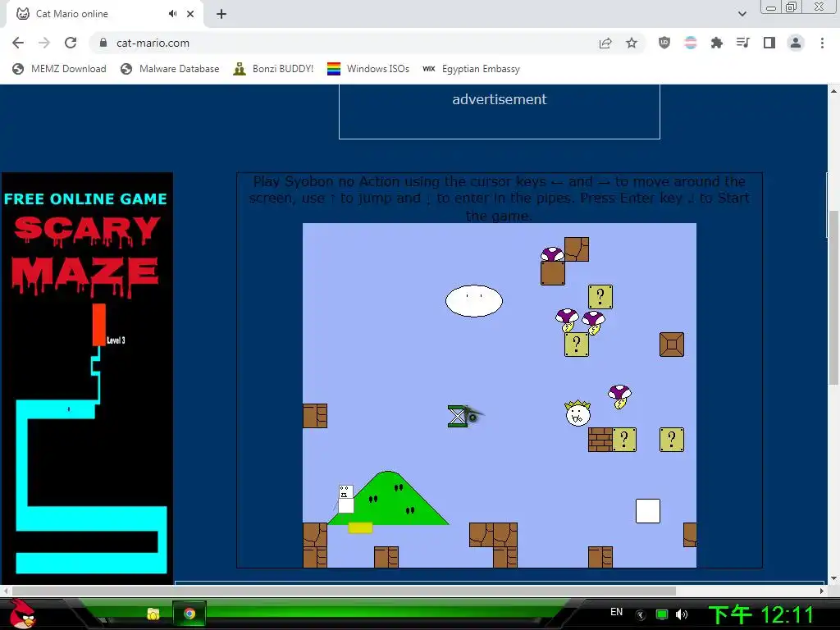The width and height of the screenshot is (840, 630).
Task: Click the white cat character in the game
Action: (345, 499)
